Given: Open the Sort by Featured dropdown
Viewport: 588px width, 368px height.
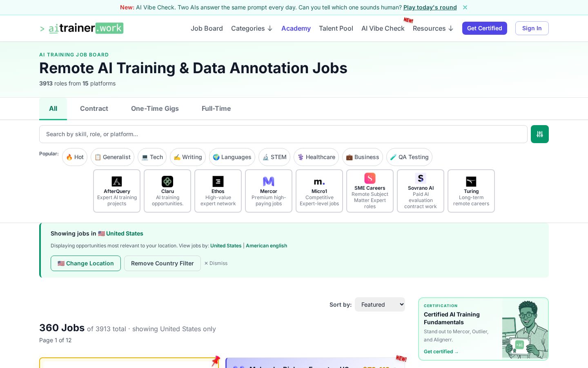Looking at the screenshot, I should tap(380, 304).
